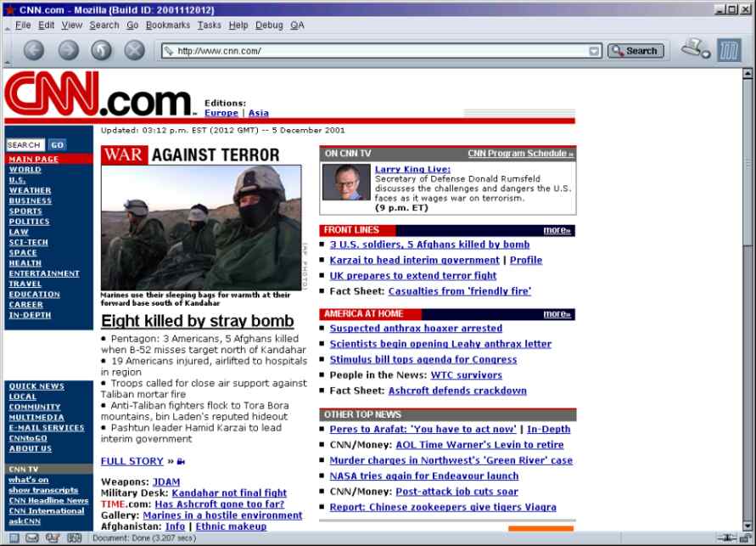Open the Tasks menu
Viewport: 756px width, 546px height.
point(210,25)
